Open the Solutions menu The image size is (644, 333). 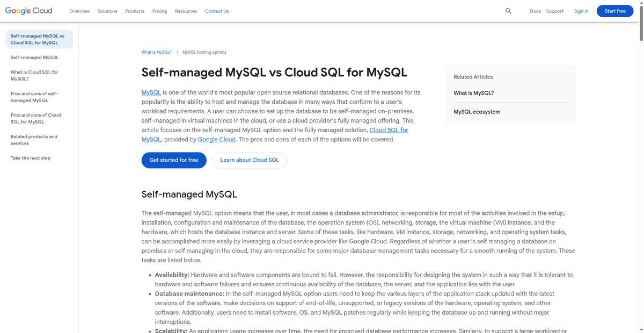tap(107, 11)
